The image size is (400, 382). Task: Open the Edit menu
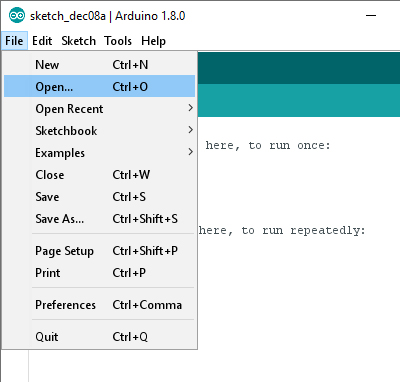pos(42,41)
